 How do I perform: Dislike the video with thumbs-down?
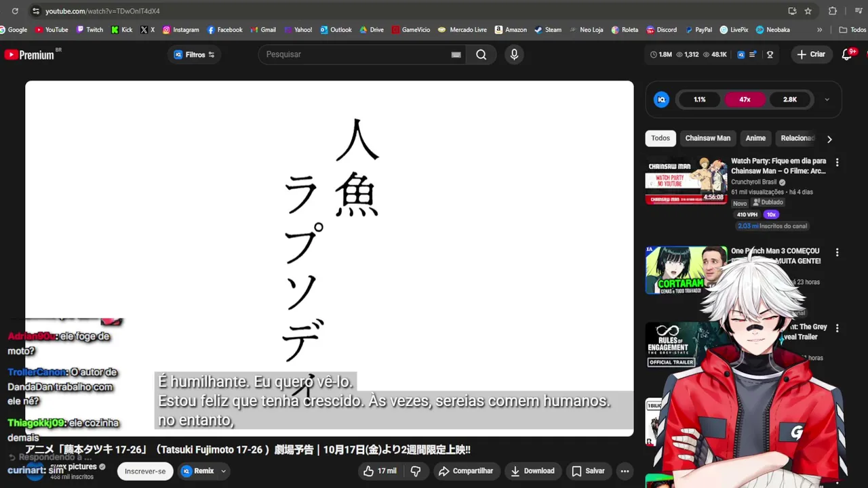point(416,471)
